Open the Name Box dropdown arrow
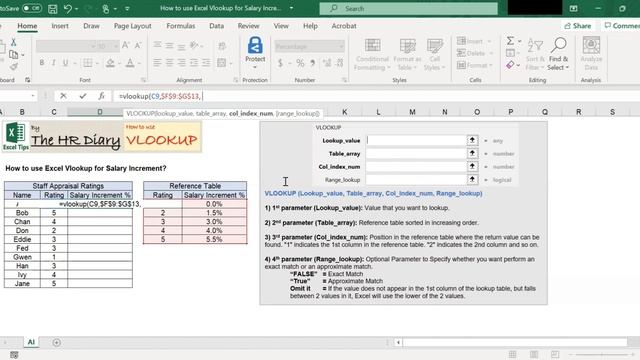The image size is (640, 360). [x=33, y=96]
